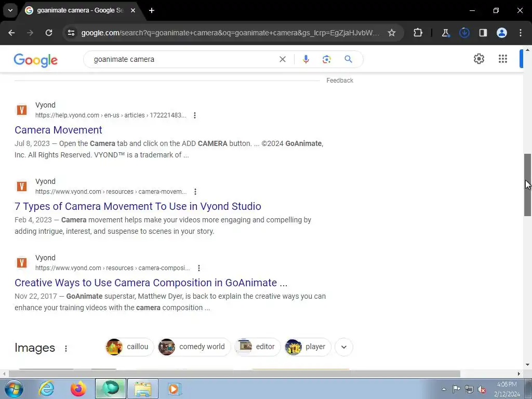Open more options for Creative Ways result

click(x=199, y=268)
